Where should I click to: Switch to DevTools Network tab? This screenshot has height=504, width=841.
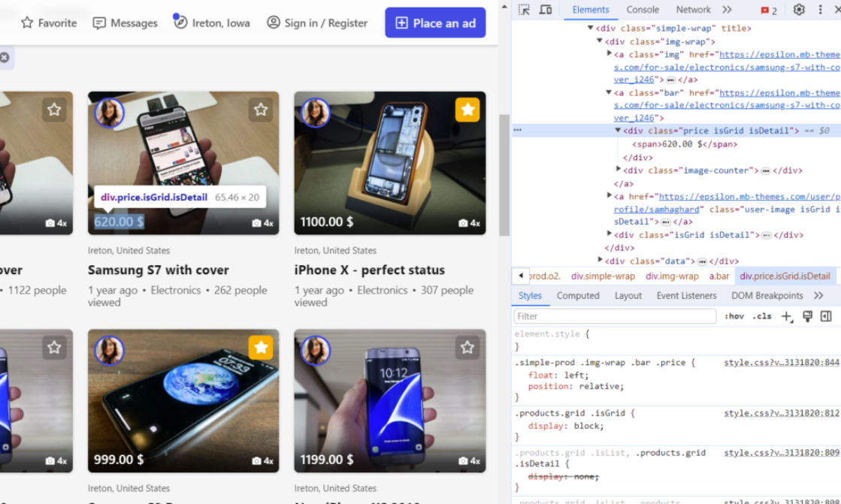(693, 10)
